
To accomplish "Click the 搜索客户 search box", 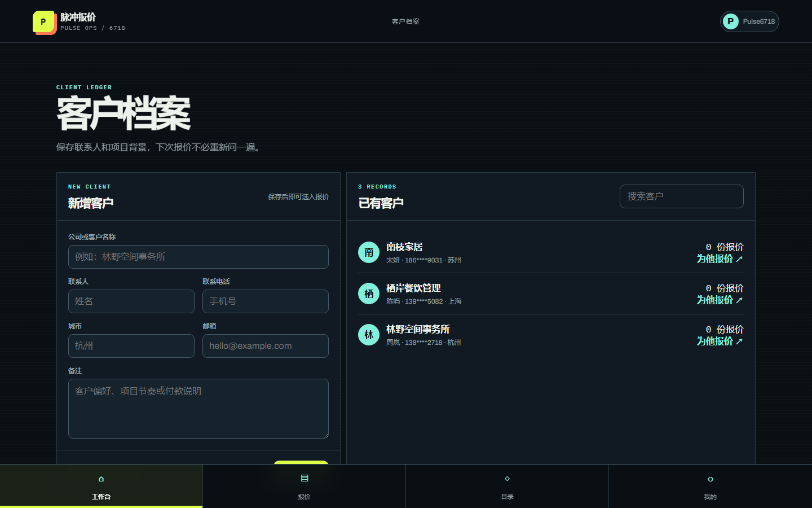I will pyautogui.click(x=682, y=196).
